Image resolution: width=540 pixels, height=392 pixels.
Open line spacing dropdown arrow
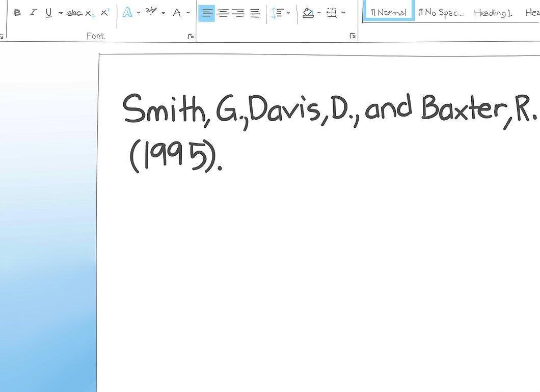click(288, 13)
